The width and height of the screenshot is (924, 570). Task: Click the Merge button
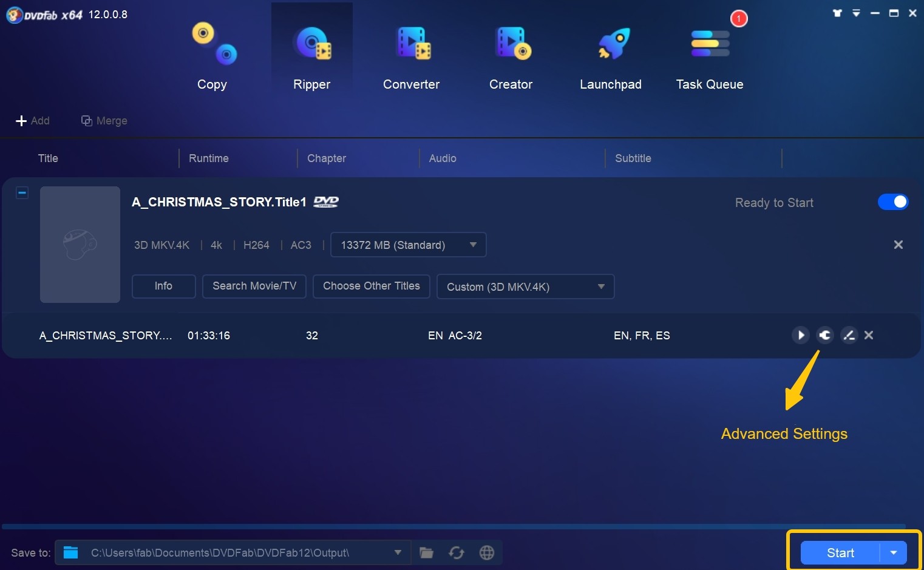[104, 121]
